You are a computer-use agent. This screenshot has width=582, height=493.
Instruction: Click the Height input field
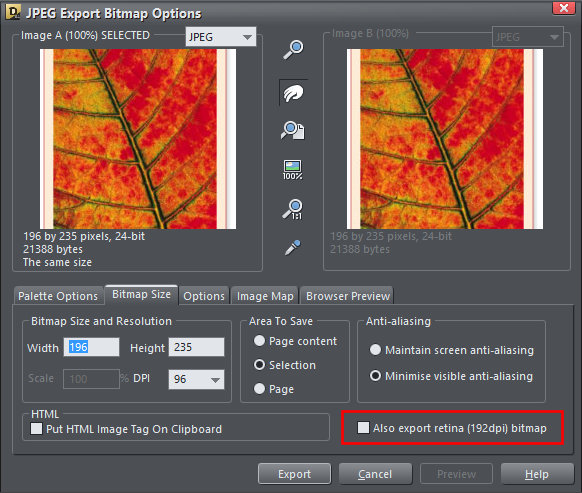196,347
